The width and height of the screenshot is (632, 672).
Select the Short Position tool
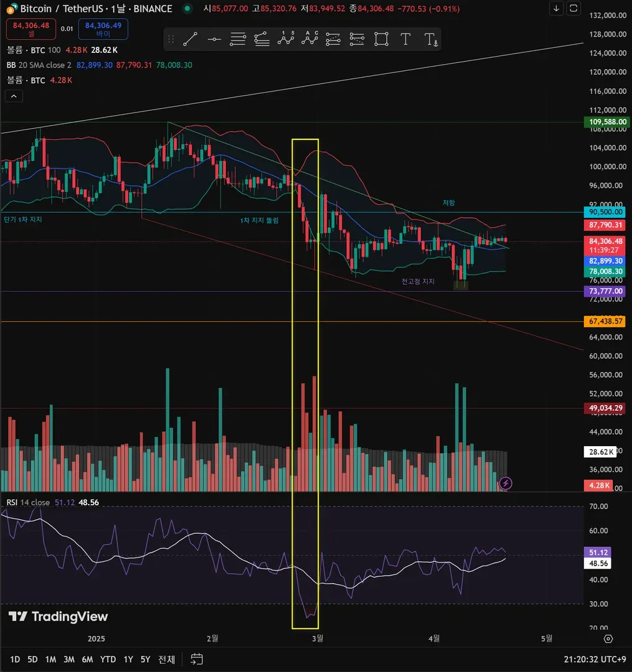tap(357, 39)
